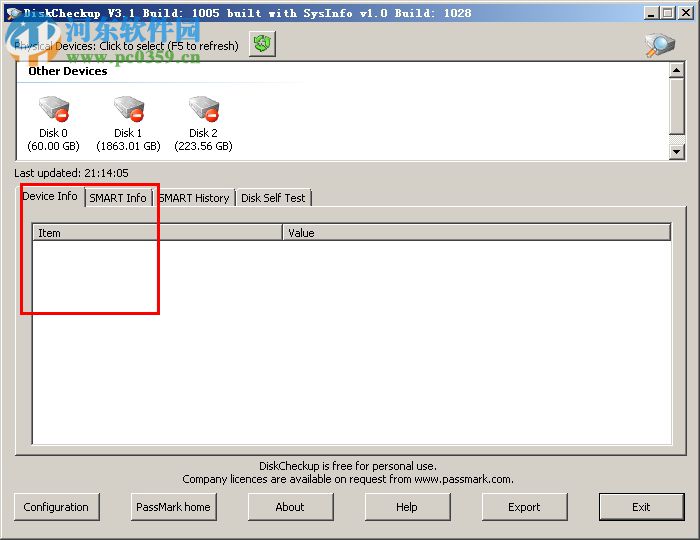Click the Export button
Image resolution: width=700 pixels, height=540 pixels.
tap(524, 507)
